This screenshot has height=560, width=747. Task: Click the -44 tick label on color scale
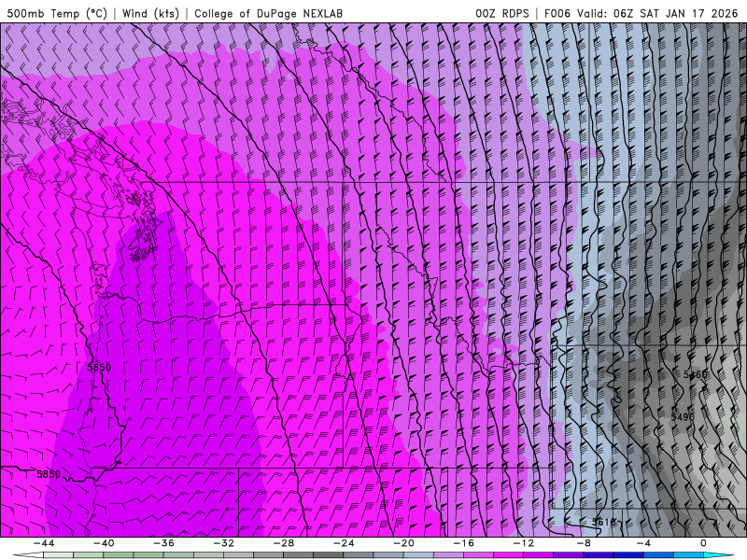tap(44, 543)
